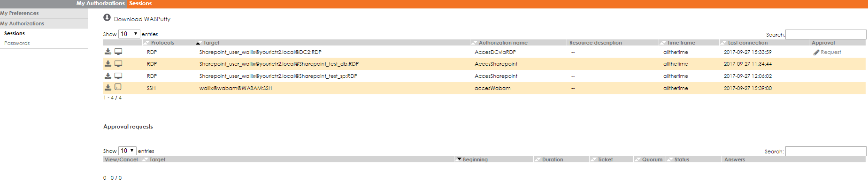Viewport: 868px width, 182px height.
Task: Open RDP monitor icon for Sharepoint_test_db
Action: click(x=118, y=63)
